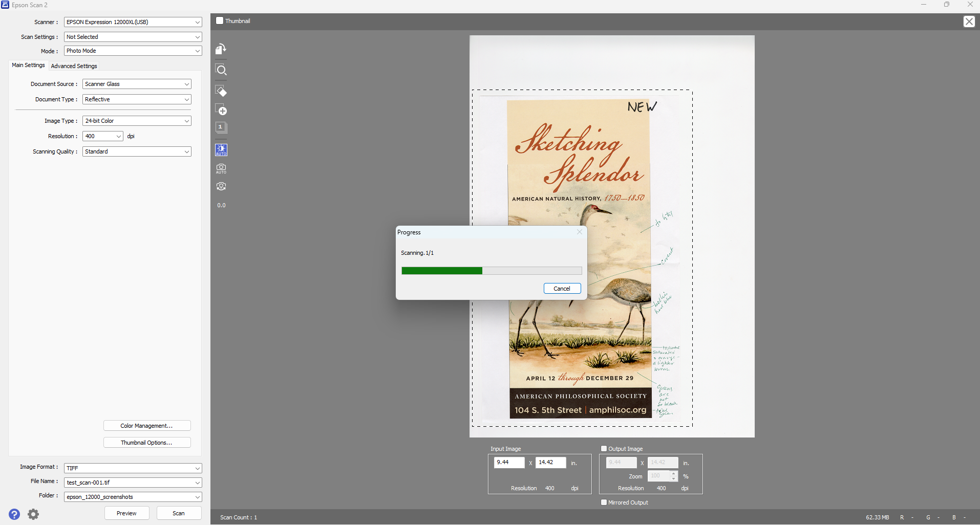Check the Output Image checkbox

pos(604,449)
